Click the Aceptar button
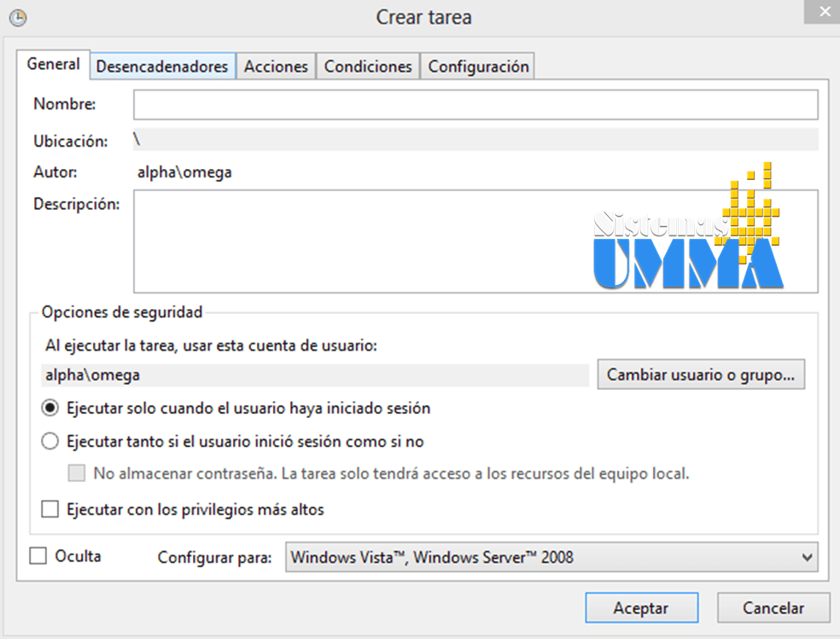Image resolution: width=840 pixels, height=639 pixels. pyautogui.click(x=641, y=607)
